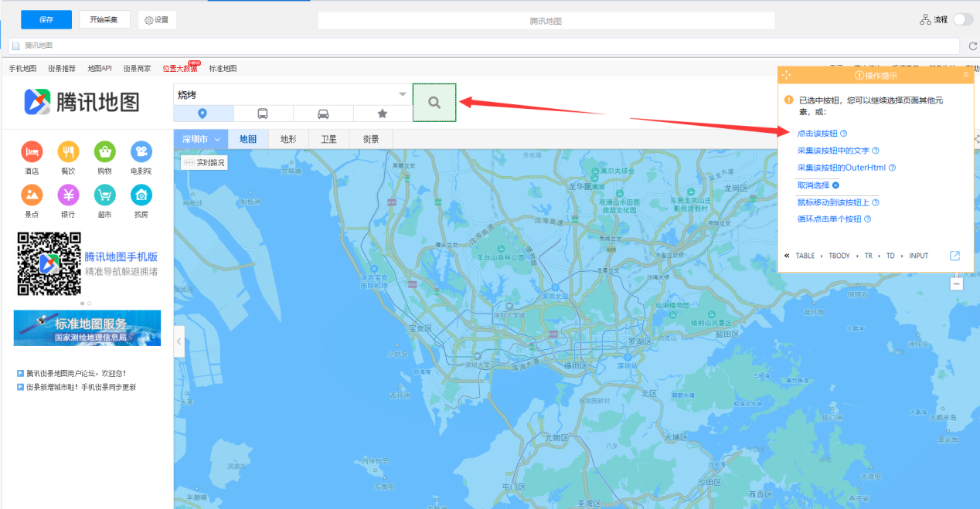
Task: Open the 手机地图 menu link
Action: pos(22,68)
